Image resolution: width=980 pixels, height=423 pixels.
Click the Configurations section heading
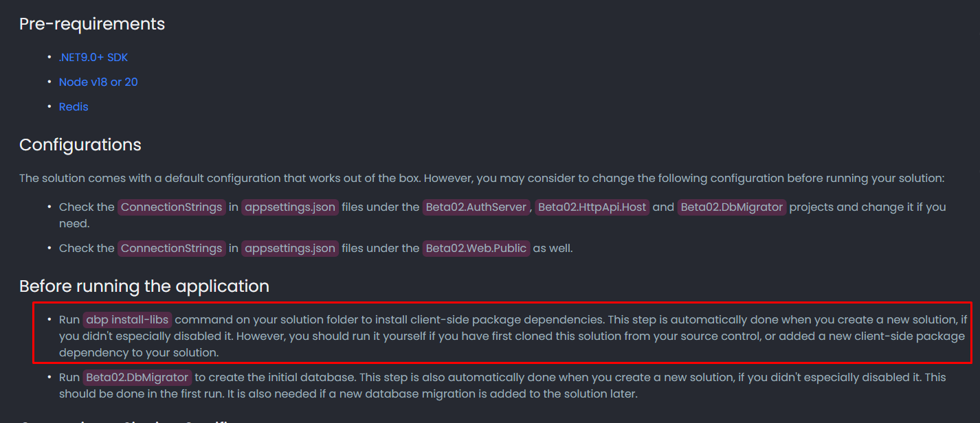pos(80,146)
